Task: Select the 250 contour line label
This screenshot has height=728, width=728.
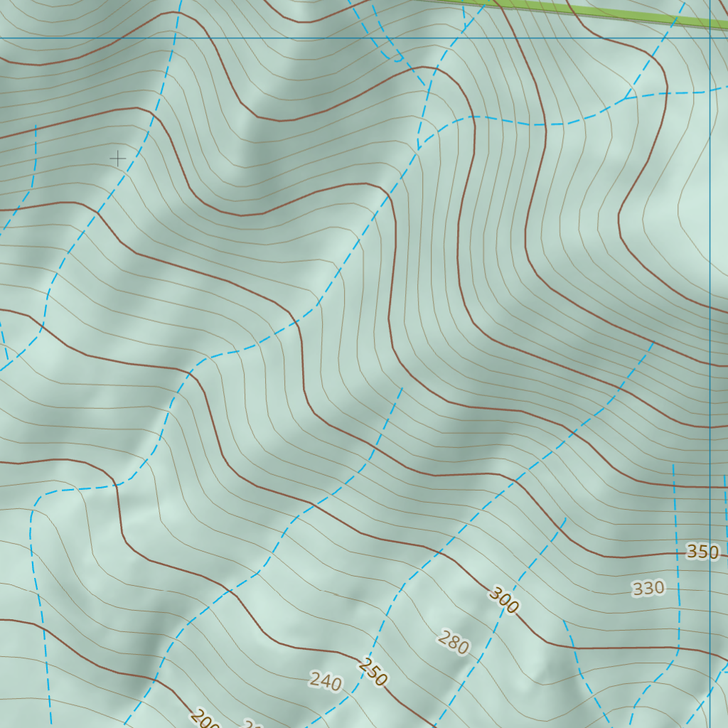Action: point(373,672)
